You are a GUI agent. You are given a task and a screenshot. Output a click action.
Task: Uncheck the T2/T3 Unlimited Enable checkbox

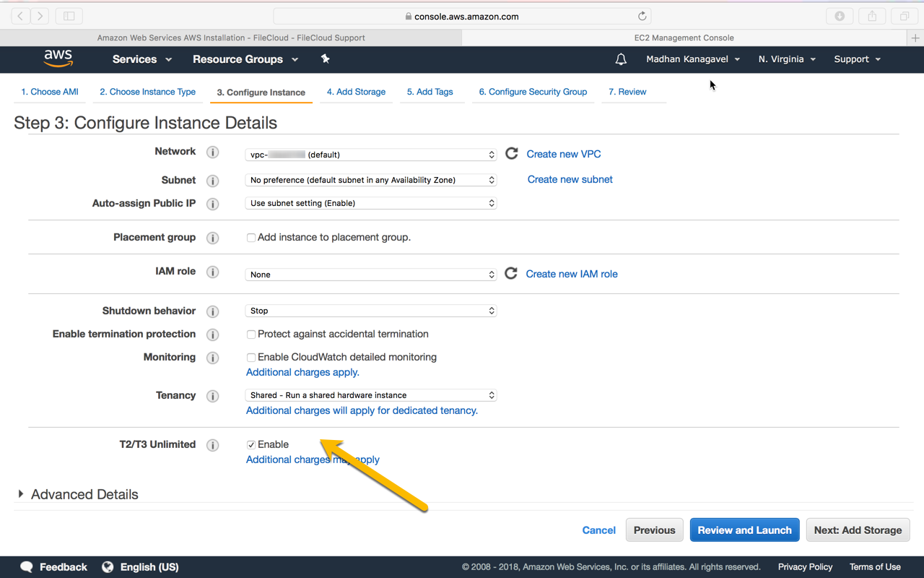point(251,445)
